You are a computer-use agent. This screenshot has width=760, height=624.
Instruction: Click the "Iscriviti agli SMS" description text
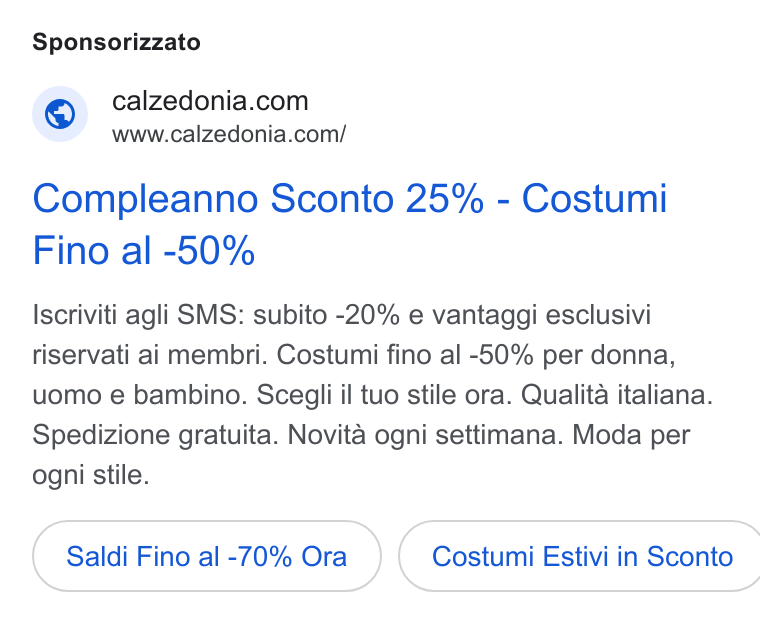(140, 315)
